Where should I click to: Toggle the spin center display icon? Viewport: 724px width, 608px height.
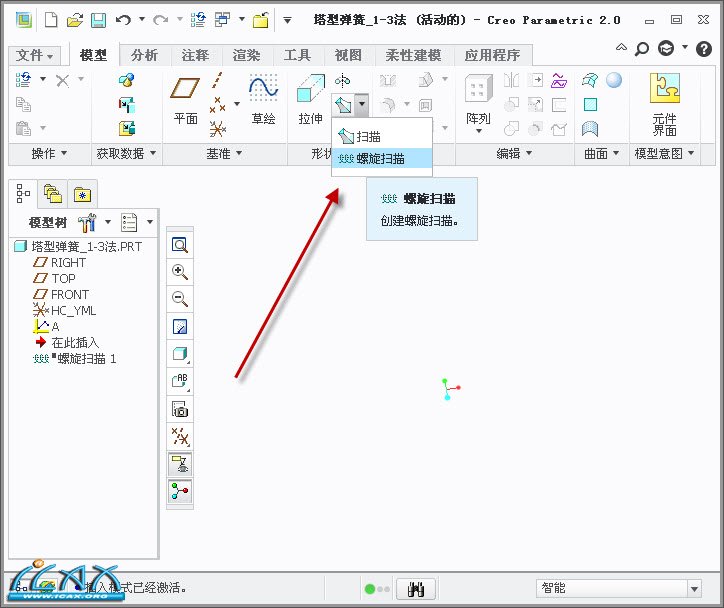[x=180, y=491]
